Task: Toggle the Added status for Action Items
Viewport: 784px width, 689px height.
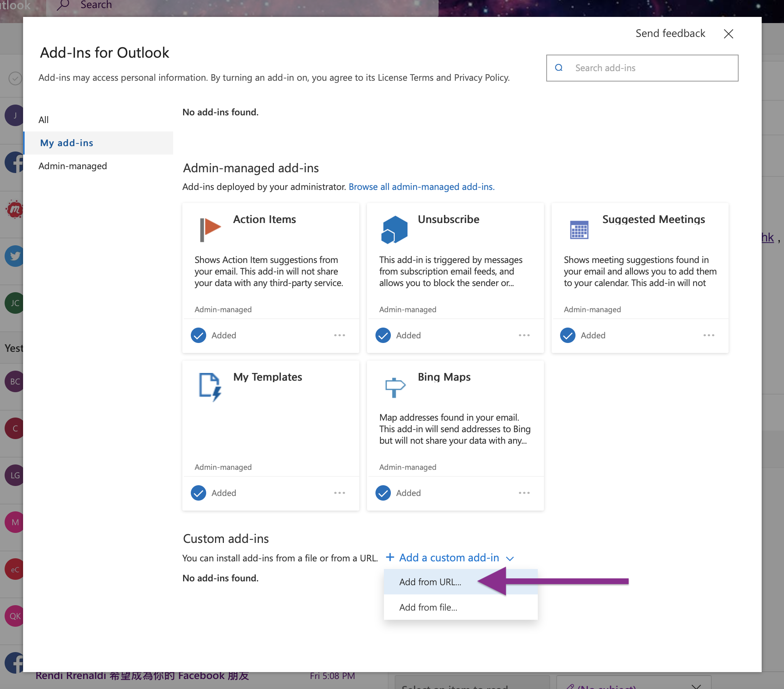Action: [198, 335]
